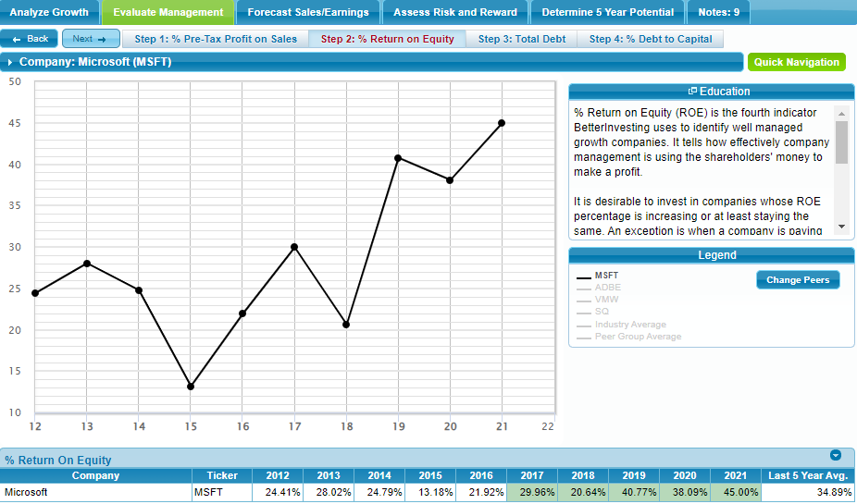Click the 28.02% cell
The width and height of the screenshot is (857, 504).
tap(329, 493)
